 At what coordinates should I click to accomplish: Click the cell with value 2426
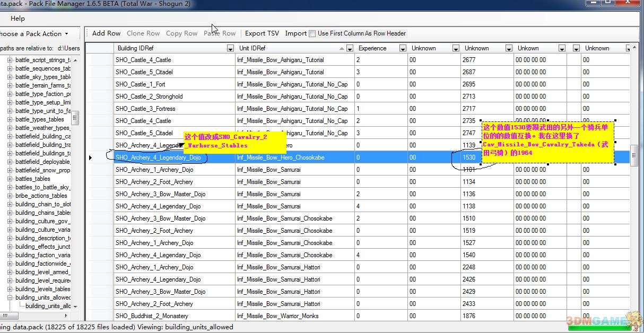(487, 279)
